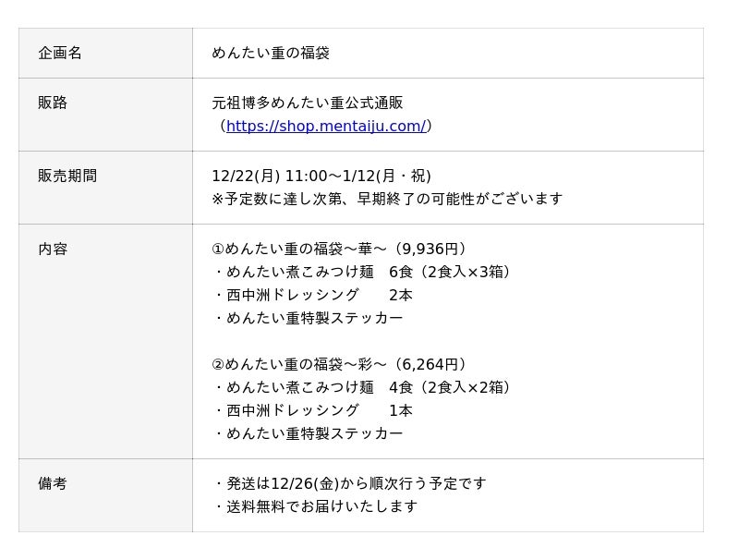The width and height of the screenshot is (739, 560).
Task: Click the 内容 row header
Action: point(53,250)
